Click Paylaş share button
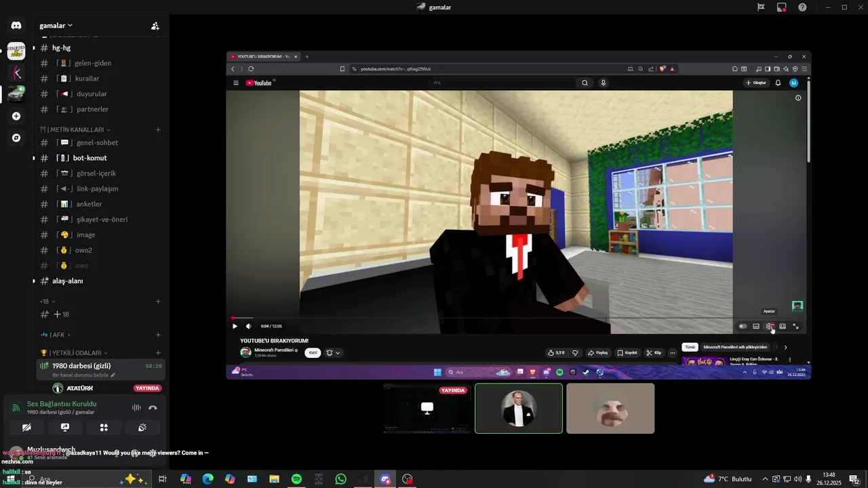 599,352
